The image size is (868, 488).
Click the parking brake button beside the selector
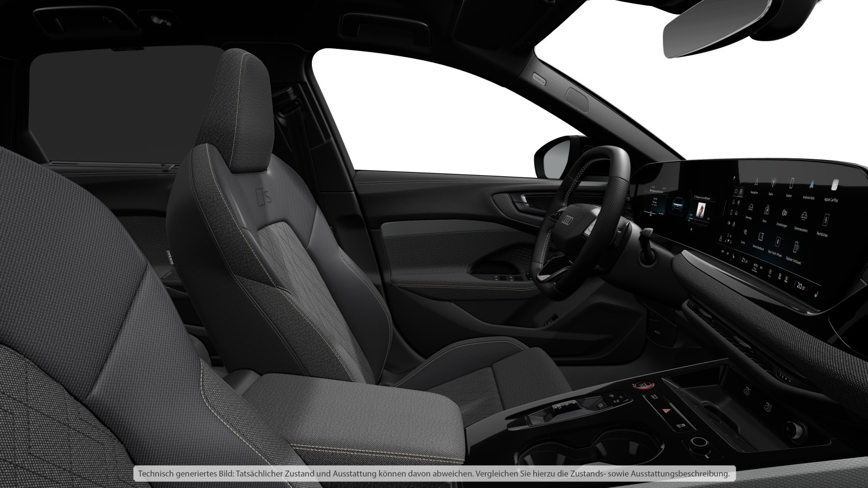[601, 406]
